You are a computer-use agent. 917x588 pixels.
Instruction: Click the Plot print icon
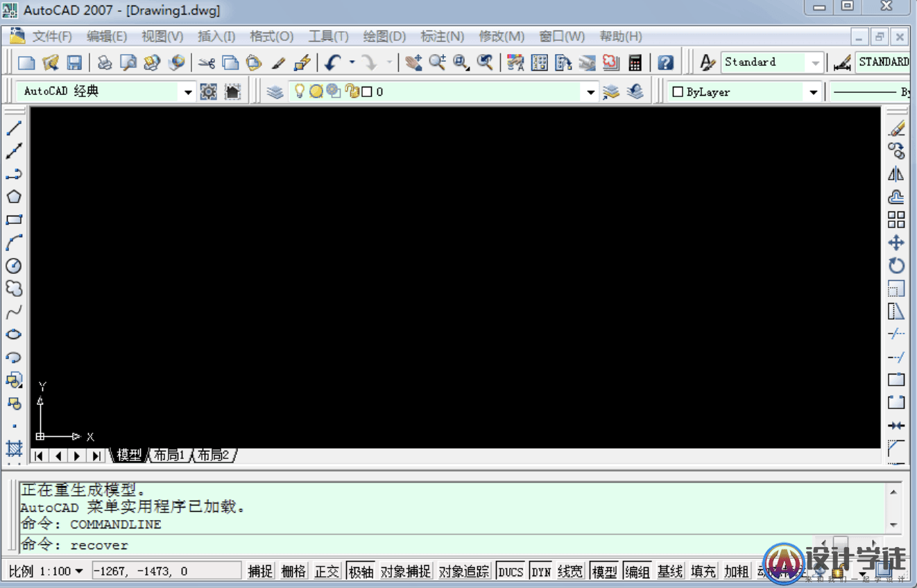pos(104,63)
